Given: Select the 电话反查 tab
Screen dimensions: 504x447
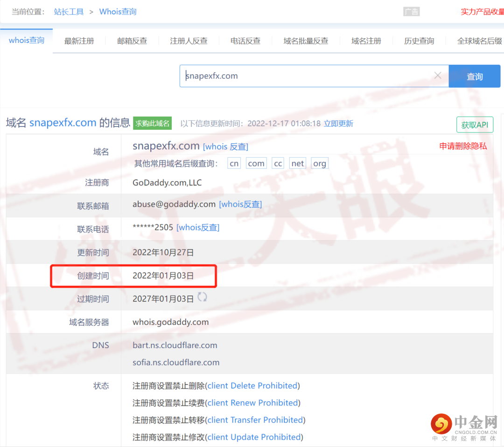Looking at the screenshot, I should pyautogui.click(x=245, y=41).
